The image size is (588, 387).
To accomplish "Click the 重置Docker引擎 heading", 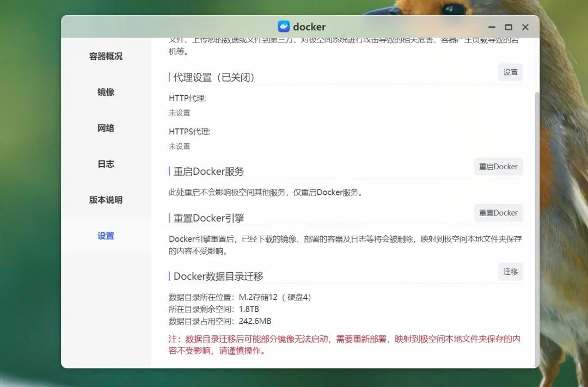I will [209, 218].
